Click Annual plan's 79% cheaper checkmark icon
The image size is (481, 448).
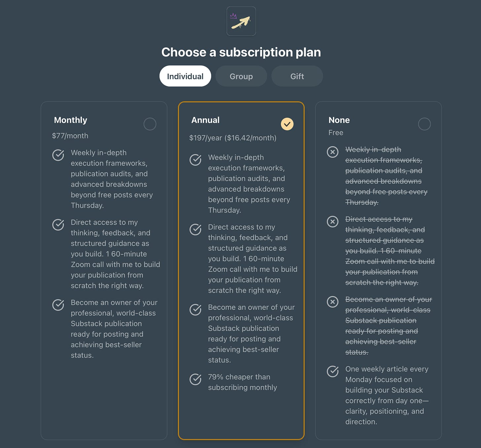coord(196,379)
